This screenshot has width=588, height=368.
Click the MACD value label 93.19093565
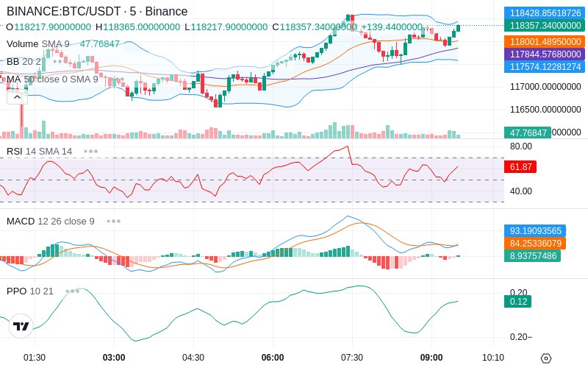coord(535,230)
